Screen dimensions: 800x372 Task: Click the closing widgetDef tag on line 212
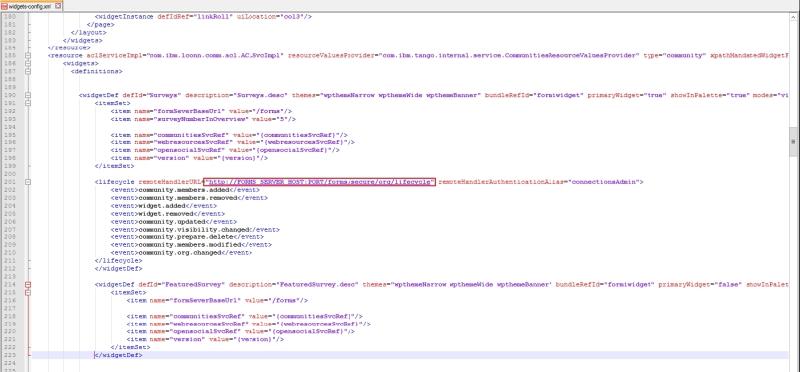(118, 268)
